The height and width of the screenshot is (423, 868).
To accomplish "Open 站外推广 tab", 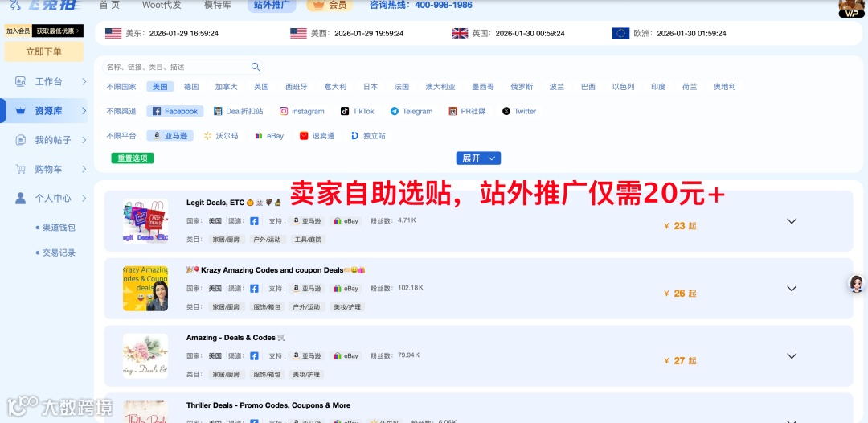I will (x=272, y=5).
